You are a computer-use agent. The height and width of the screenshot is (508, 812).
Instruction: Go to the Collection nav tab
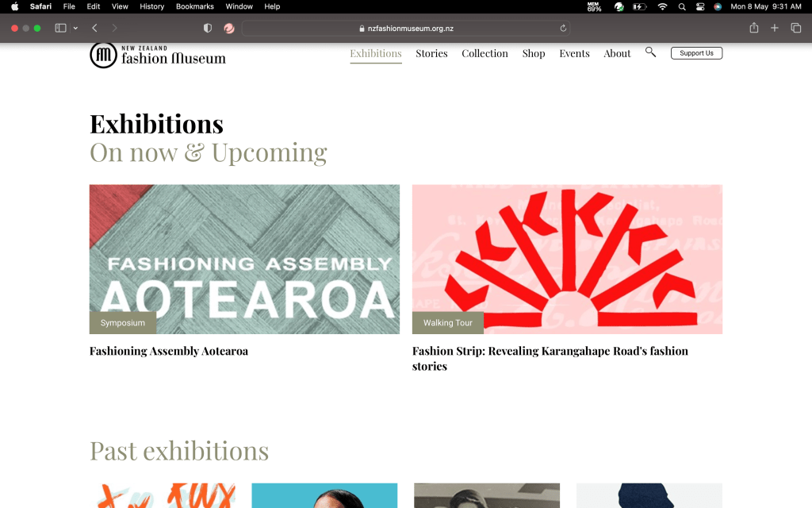click(x=485, y=53)
